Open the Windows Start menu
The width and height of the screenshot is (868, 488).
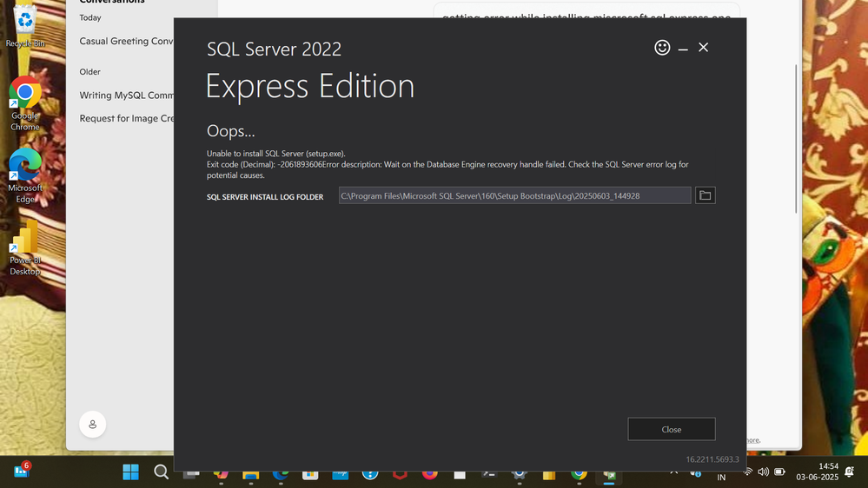coord(130,472)
